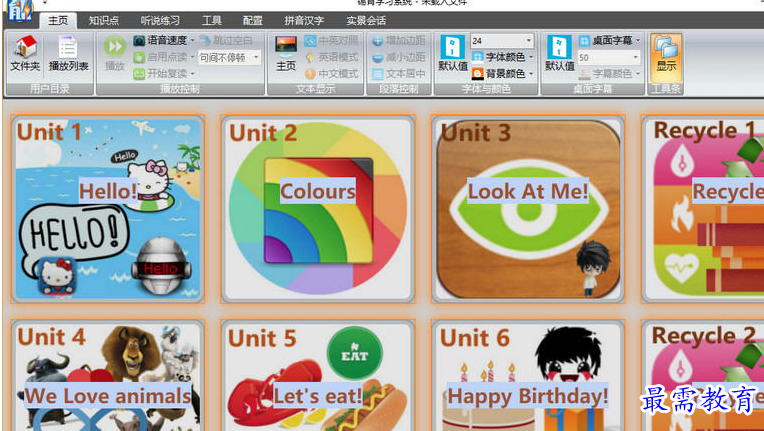Viewport: 764px width, 431px height.
Task: Open the subtitle size 50 combo box
Action: [609, 57]
